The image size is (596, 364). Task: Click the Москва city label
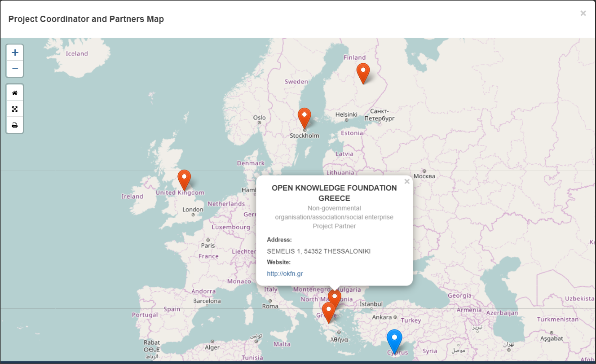coord(424,176)
